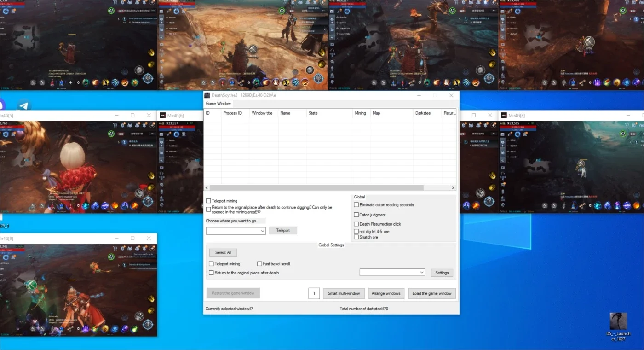Tap the blue quest marker icon in Mir4G[9]
Viewport: 644px width, 350px height.
coord(124,265)
